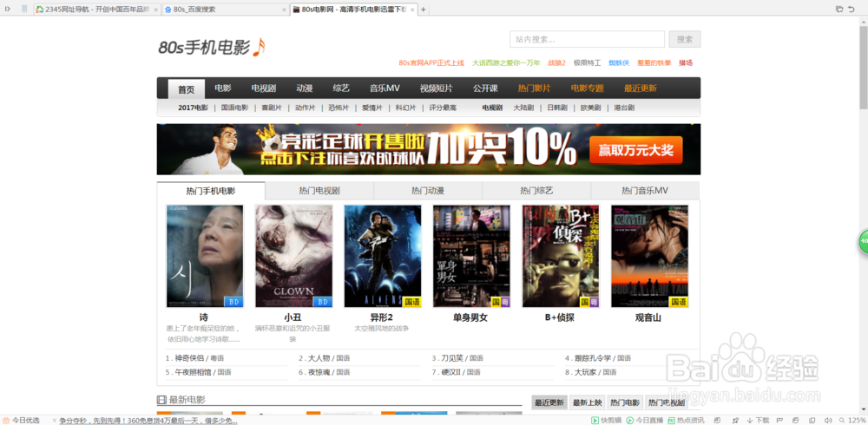Open the 喜剧片 sub-navigation link
Image resolution: width=868 pixels, height=425 pixels.
click(x=272, y=108)
